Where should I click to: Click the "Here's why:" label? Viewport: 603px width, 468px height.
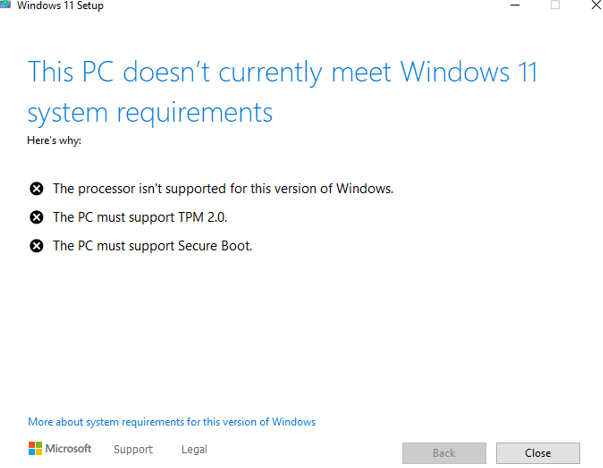(x=54, y=140)
